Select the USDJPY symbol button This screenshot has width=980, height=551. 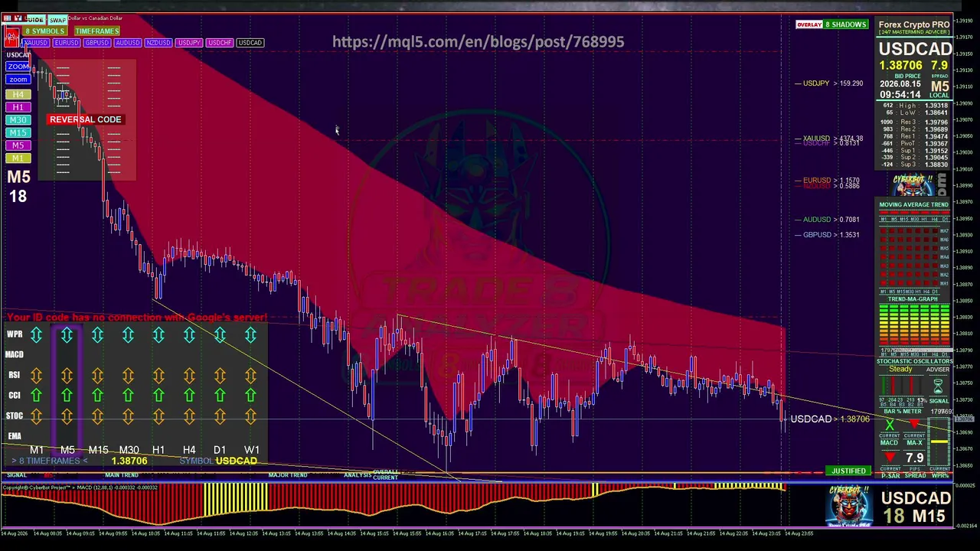pos(189,43)
